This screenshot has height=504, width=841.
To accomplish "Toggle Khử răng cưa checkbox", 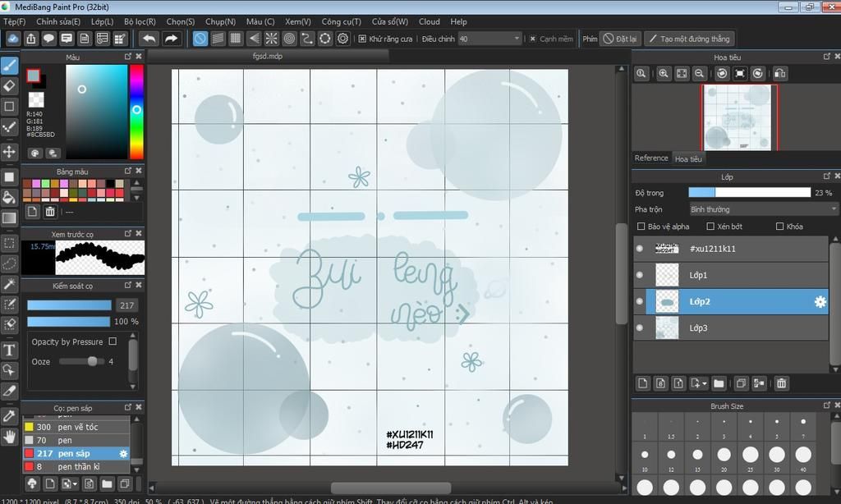I will click(362, 39).
